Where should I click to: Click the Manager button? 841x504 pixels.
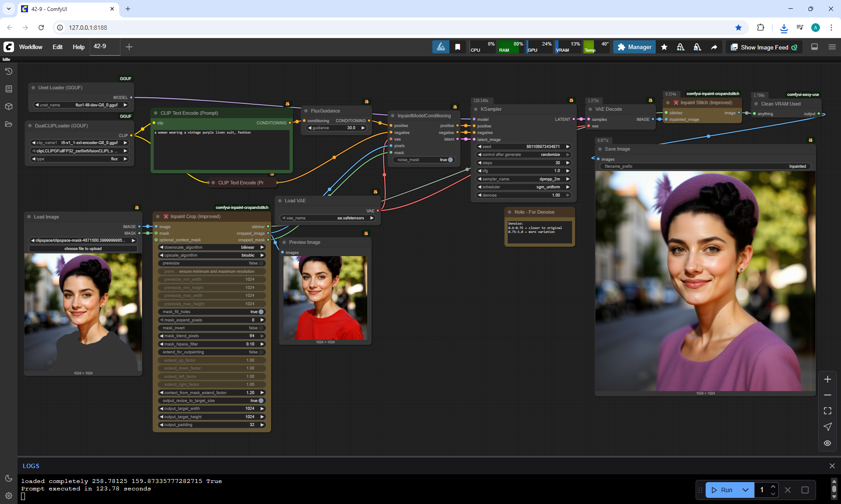coord(634,47)
